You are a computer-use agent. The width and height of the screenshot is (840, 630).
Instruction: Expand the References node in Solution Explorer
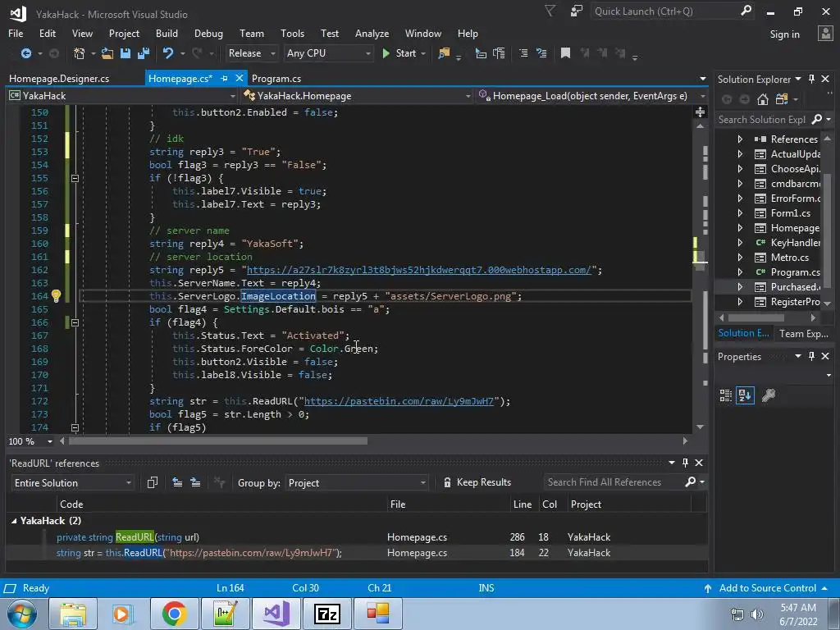coord(740,139)
